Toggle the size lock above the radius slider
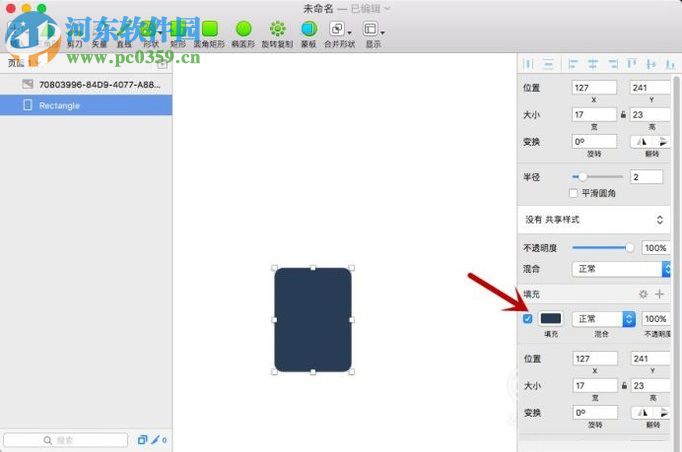The image size is (682, 452). tap(623, 114)
